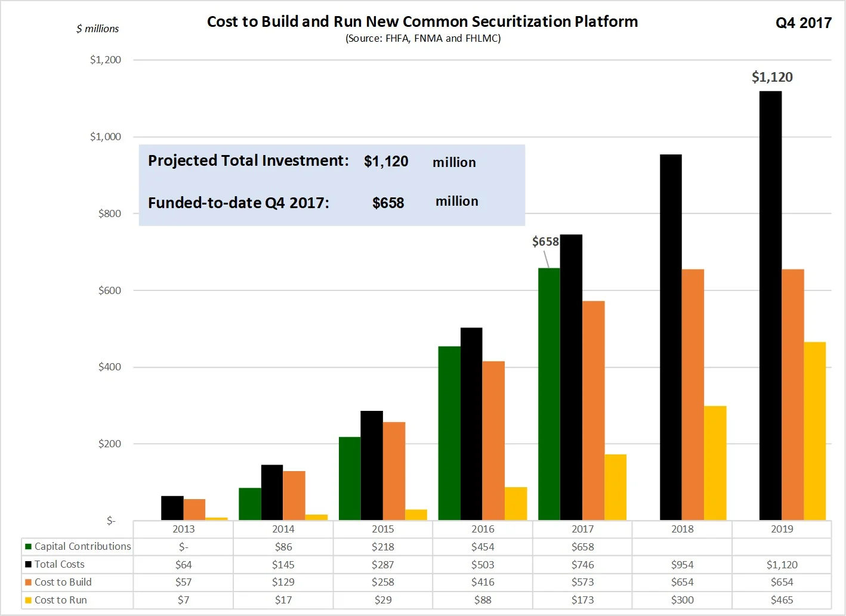Select the 2019 black Total Costs bar
This screenshot has height=616, width=846.
pos(770,305)
